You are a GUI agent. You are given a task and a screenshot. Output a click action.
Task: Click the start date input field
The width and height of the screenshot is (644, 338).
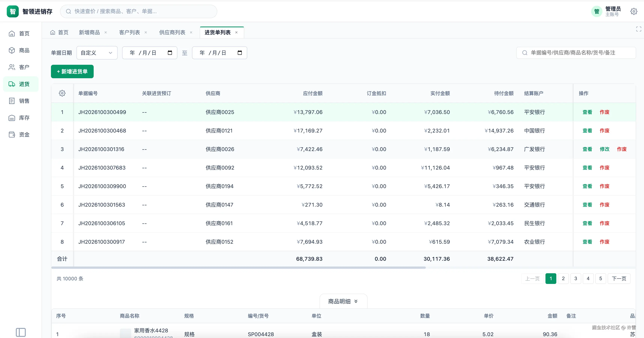click(149, 53)
